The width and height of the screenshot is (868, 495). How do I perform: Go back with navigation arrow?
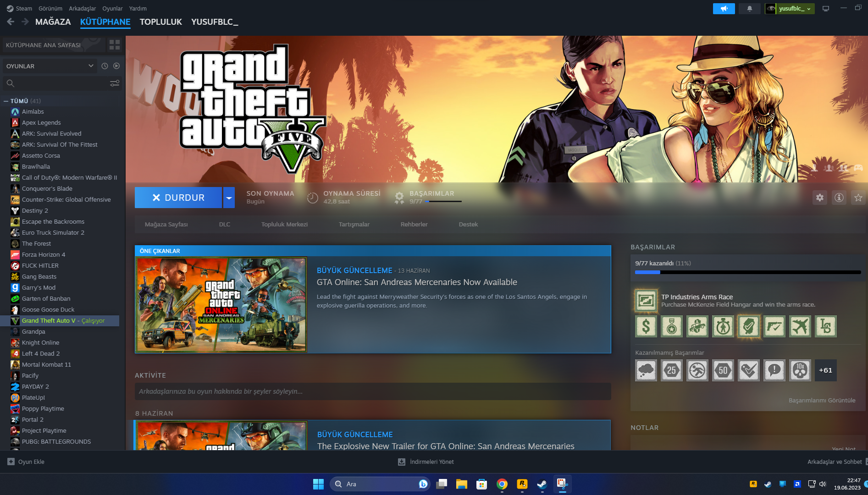pyautogui.click(x=11, y=22)
